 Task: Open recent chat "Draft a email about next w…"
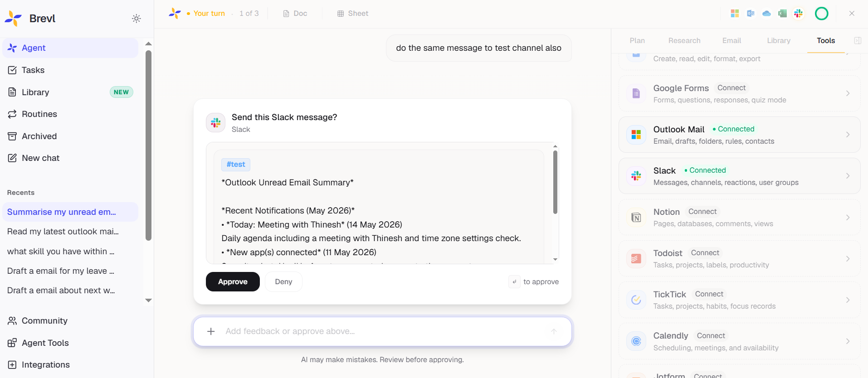pos(70,291)
